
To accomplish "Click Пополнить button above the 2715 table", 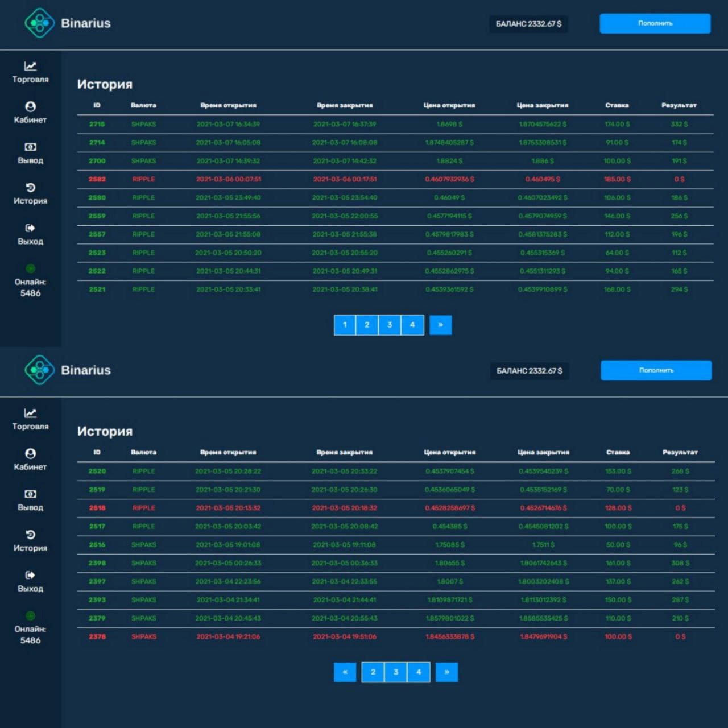I will [655, 23].
